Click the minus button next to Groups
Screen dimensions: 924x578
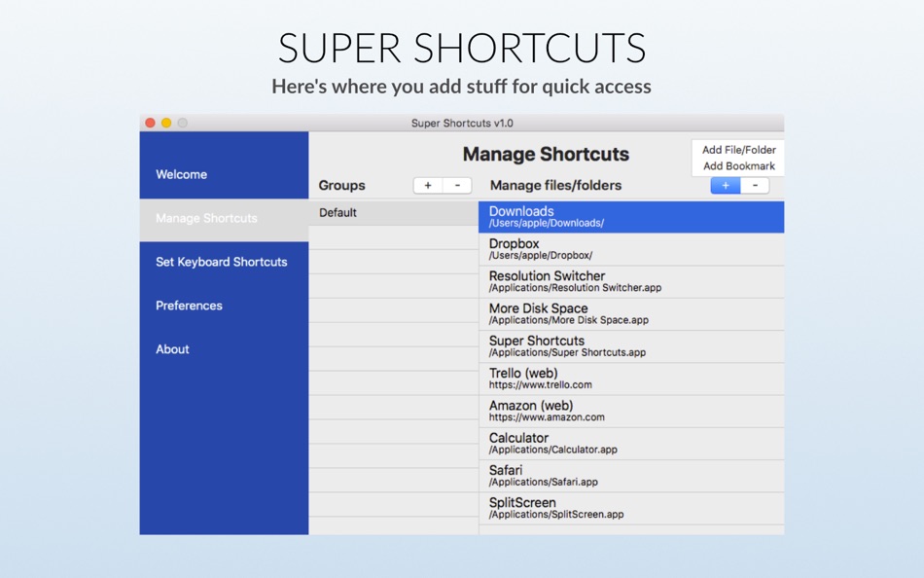pos(457,185)
